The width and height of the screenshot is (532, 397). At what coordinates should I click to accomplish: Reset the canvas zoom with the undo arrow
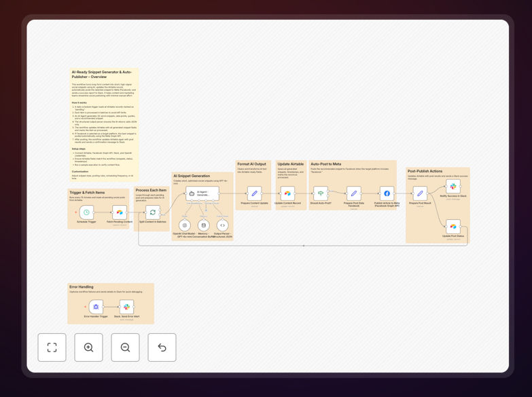[162, 347]
